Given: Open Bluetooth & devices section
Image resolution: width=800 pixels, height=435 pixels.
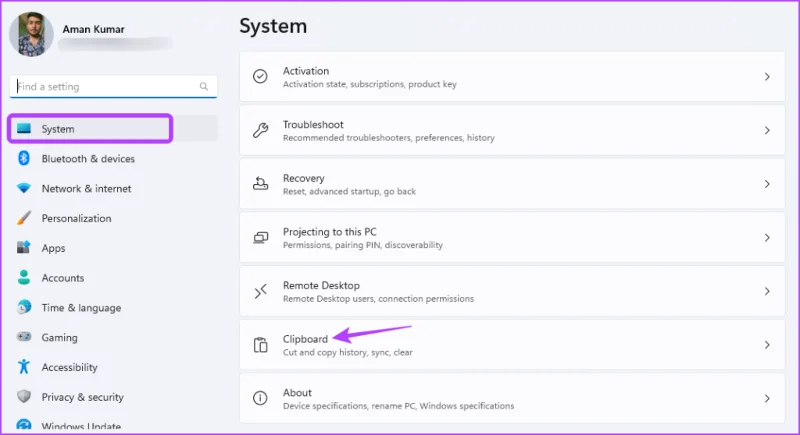Looking at the screenshot, I should pos(113,159).
